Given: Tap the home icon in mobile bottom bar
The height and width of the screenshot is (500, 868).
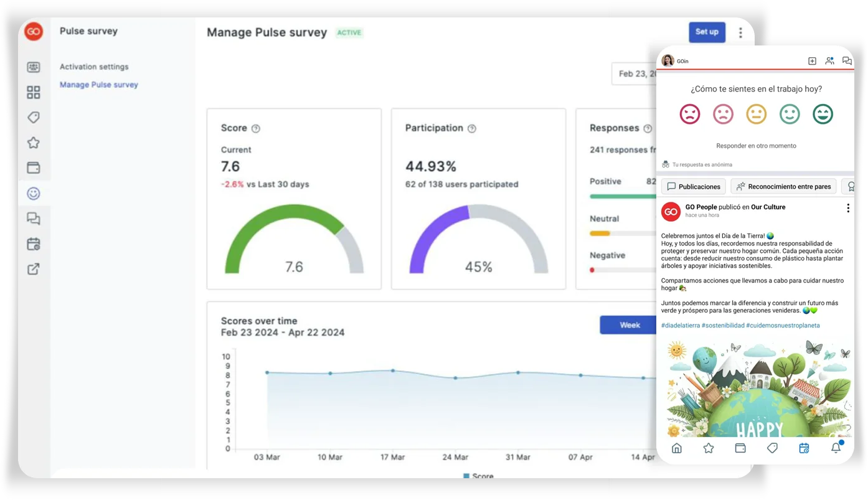Looking at the screenshot, I should pyautogui.click(x=677, y=448).
